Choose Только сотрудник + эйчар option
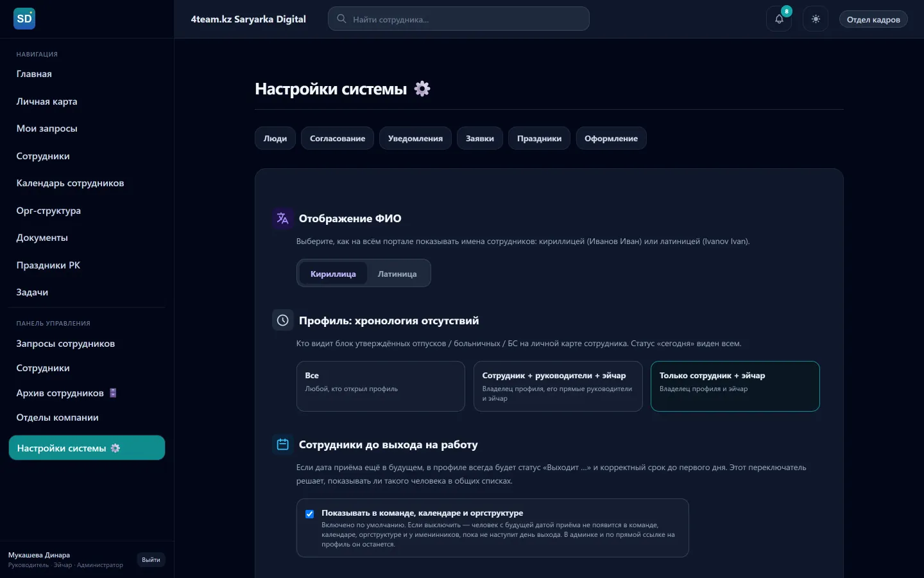924x578 pixels. coord(735,386)
